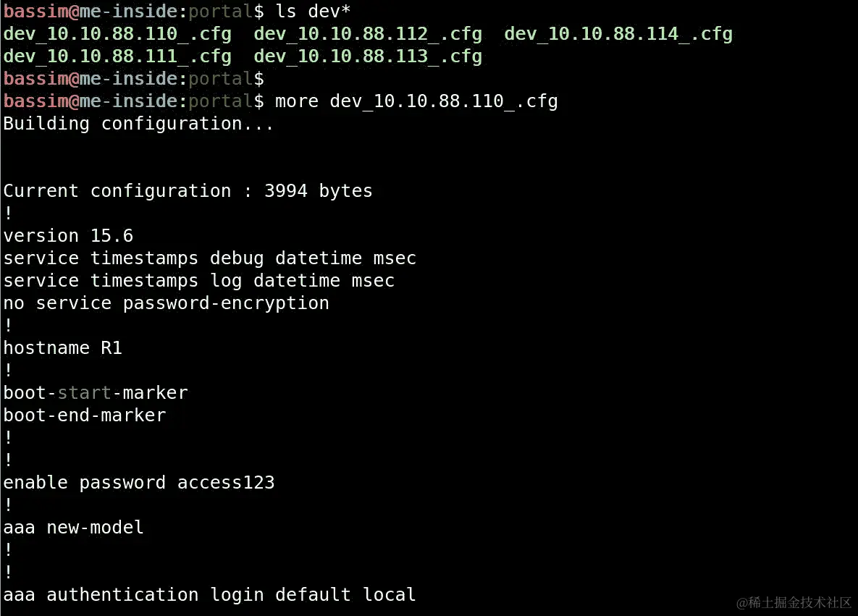
Task: Click the dev_10.10.88.113_.cfg filename
Action: click(368, 56)
